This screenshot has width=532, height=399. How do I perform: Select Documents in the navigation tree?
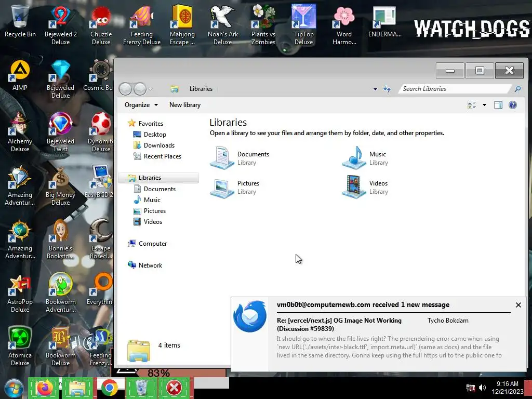159,189
